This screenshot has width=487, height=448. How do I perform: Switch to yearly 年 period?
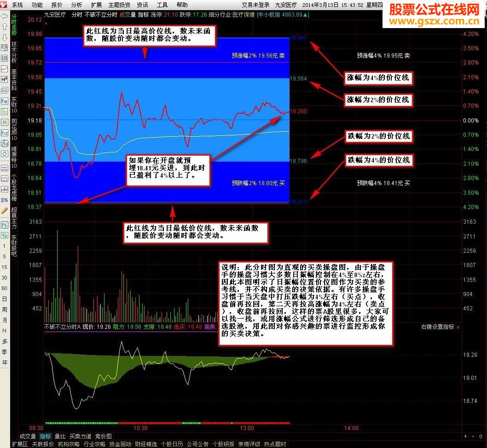pos(4,362)
